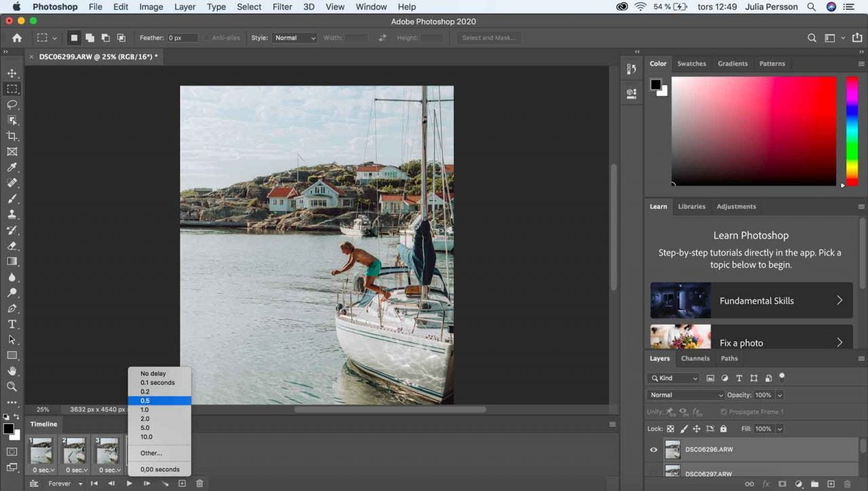Select the Type tool
Image resolution: width=868 pixels, height=491 pixels.
[x=12, y=324]
